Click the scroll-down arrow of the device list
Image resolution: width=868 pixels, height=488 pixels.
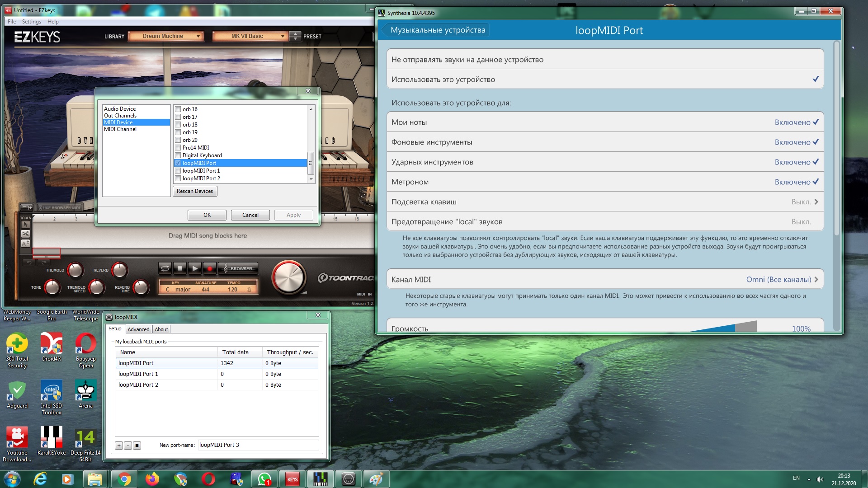pyautogui.click(x=311, y=179)
